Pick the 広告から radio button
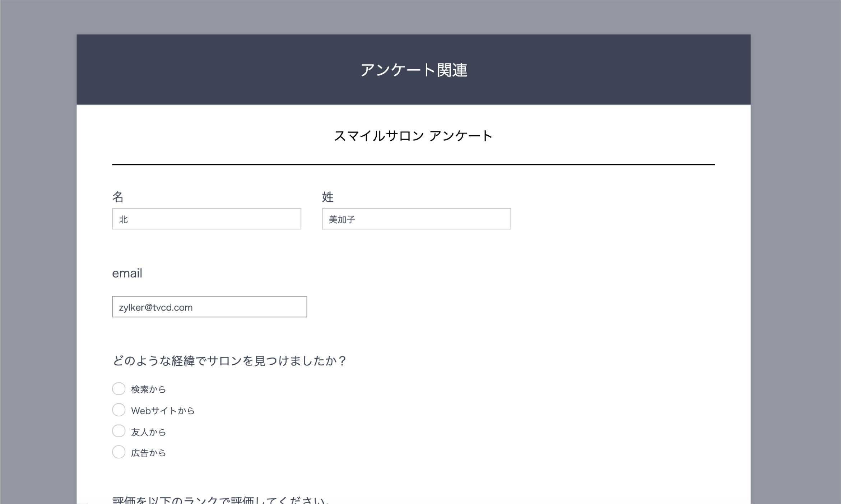This screenshot has width=841, height=504. click(x=119, y=452)
